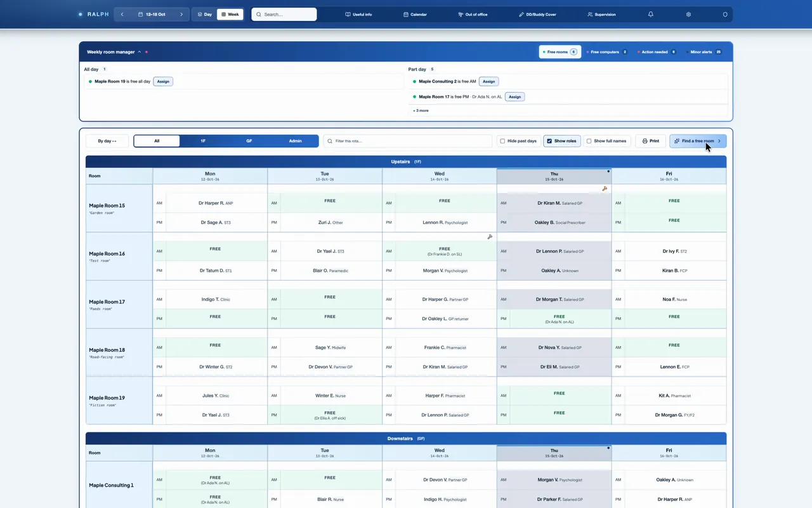Open Useful info
Image resolution: width=812 pixels, height=508 pixels.
[358, 14]
